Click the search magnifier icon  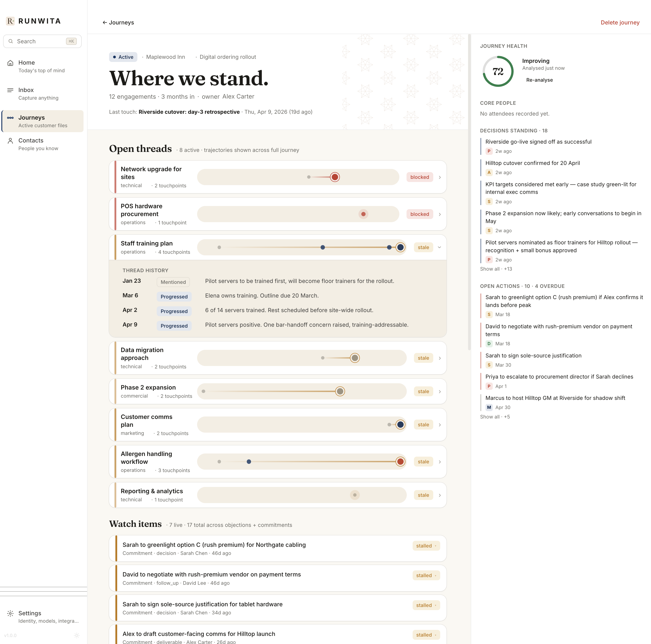[11, 41]
